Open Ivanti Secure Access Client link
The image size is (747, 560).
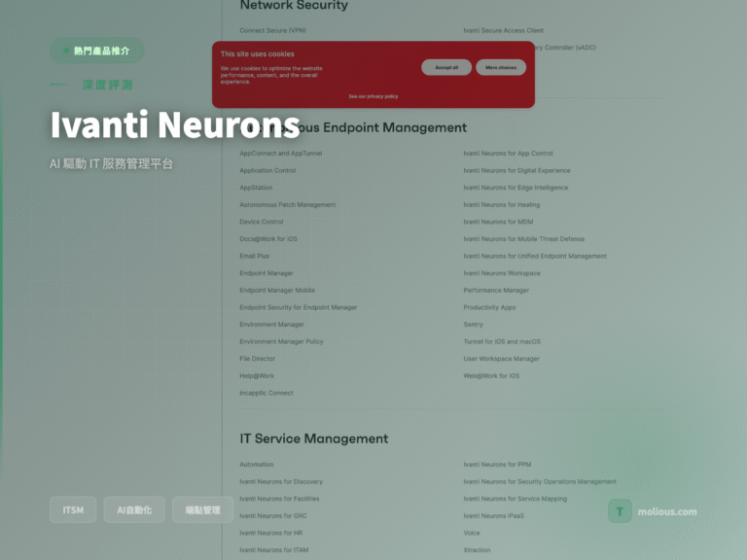pos(503,30)
